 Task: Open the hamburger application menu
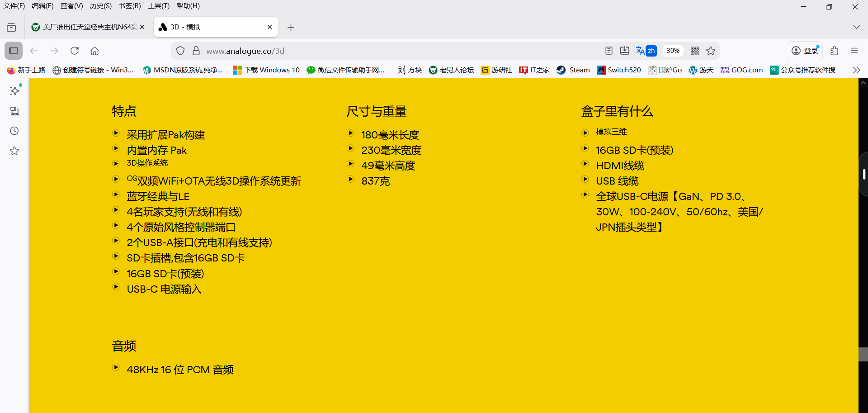[854, 51]
